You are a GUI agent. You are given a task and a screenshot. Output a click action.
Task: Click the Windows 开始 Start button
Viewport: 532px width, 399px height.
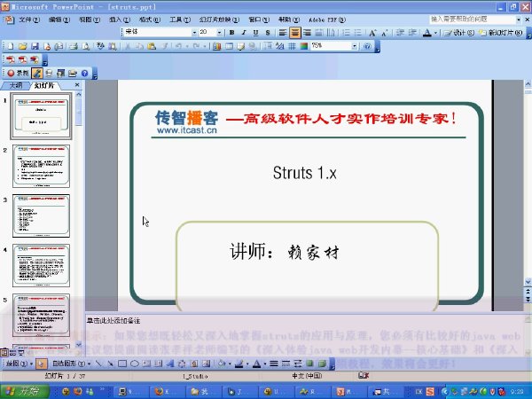[23, 391]
